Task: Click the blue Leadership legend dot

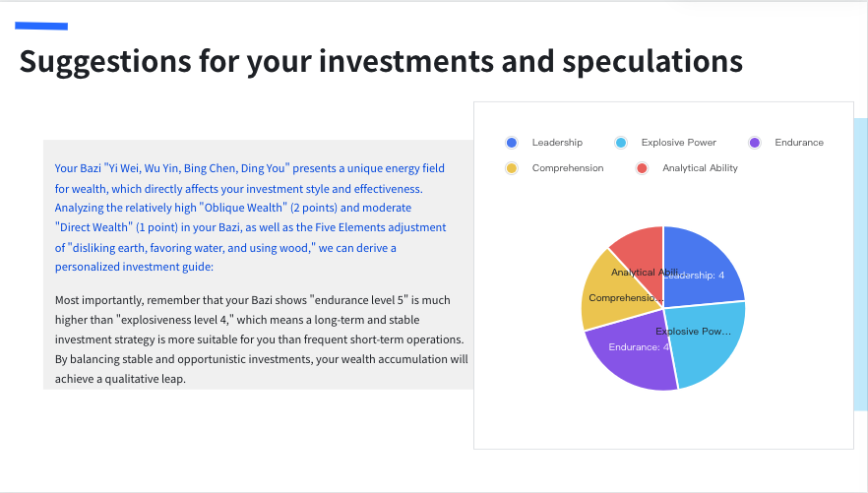Action: [x=512, y=143]
